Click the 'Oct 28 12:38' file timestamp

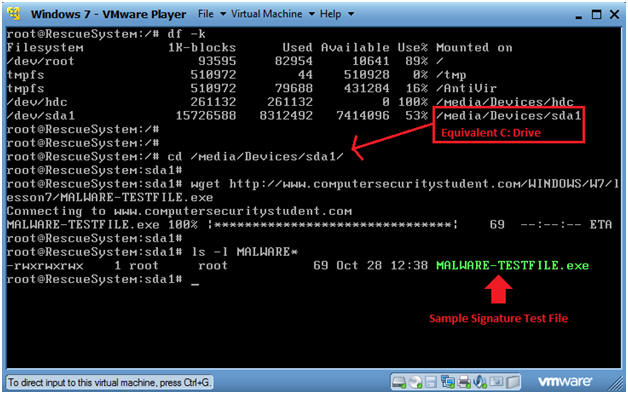pyautogui.click(x=382, y=265)
